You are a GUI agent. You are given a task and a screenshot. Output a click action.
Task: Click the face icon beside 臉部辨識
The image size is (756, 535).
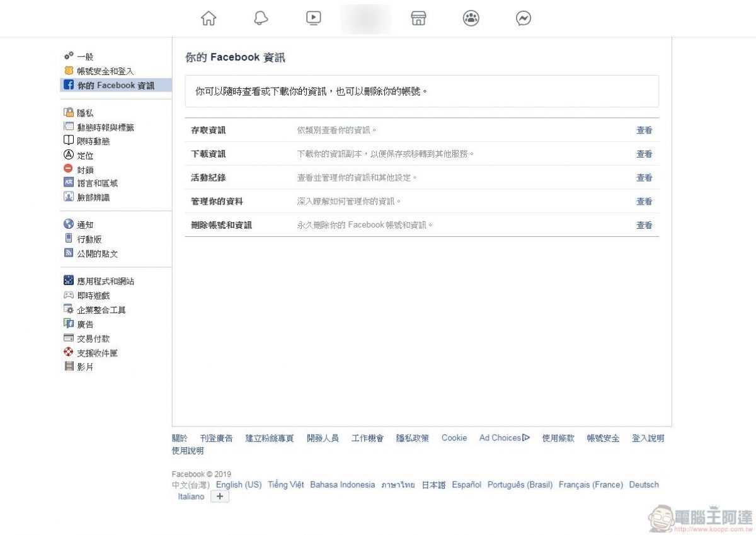(x=69, y=197)
